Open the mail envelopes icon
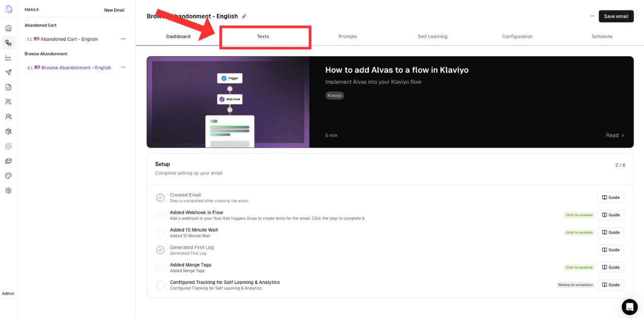The image size is (644, 318). (8, 161)
